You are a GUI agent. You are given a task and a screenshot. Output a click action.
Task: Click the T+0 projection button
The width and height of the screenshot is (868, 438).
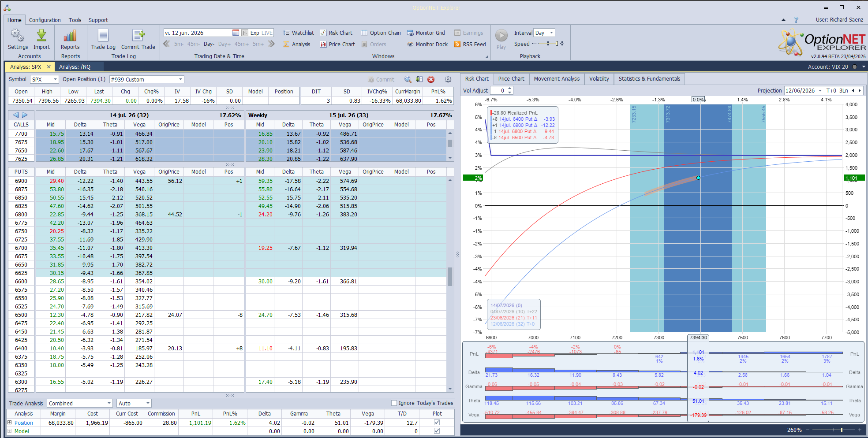pyautogui.click(x=831, y=90)
